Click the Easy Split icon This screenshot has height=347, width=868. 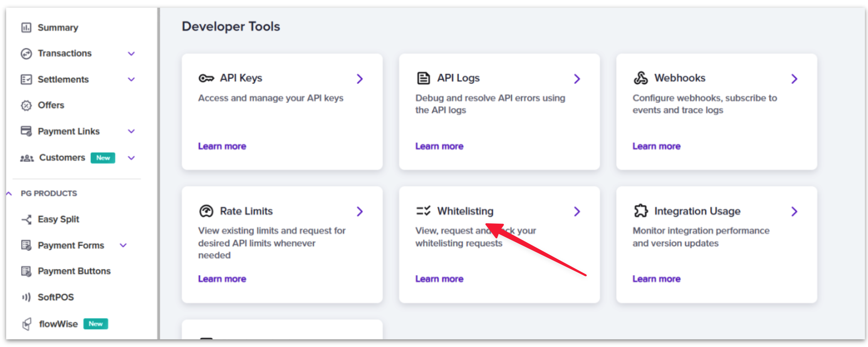[27, 219]
